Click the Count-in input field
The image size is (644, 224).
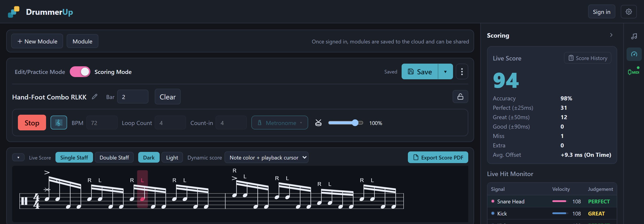(231, 123)
